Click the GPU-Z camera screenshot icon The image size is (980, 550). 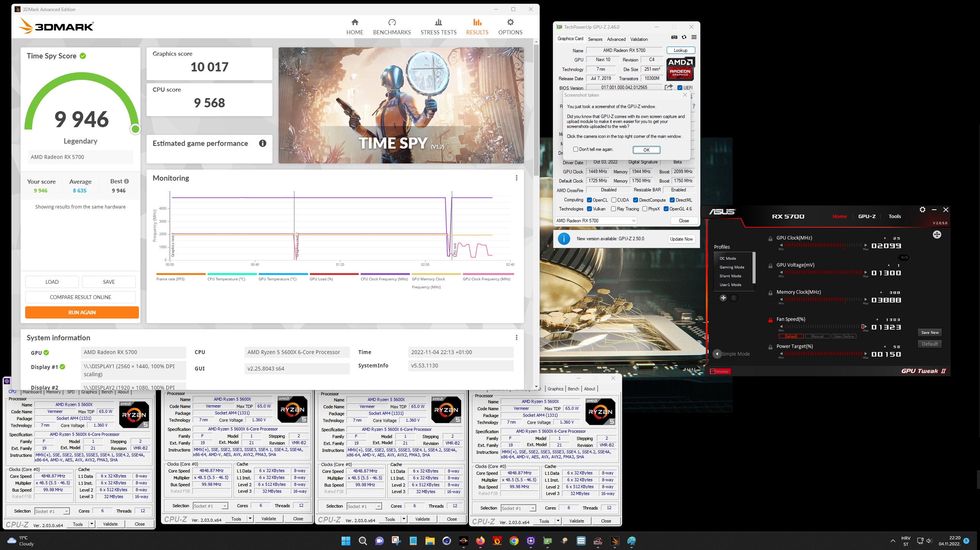(674, 37)
